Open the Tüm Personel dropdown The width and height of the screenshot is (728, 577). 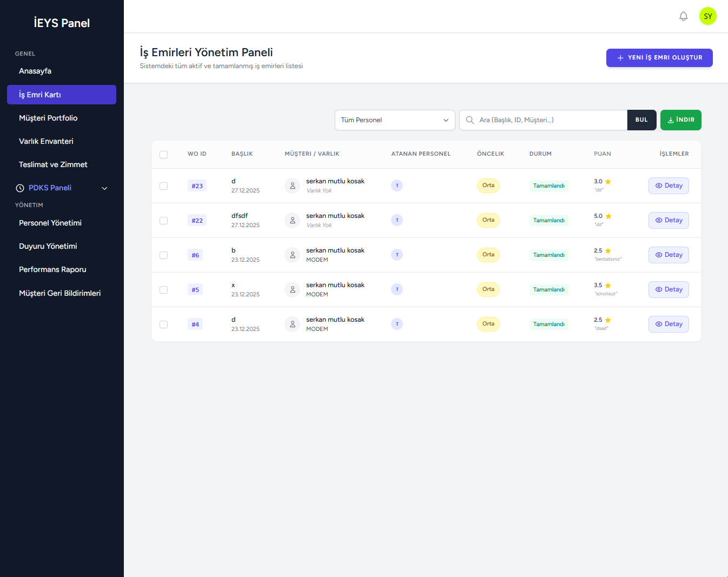coord(394,120)
